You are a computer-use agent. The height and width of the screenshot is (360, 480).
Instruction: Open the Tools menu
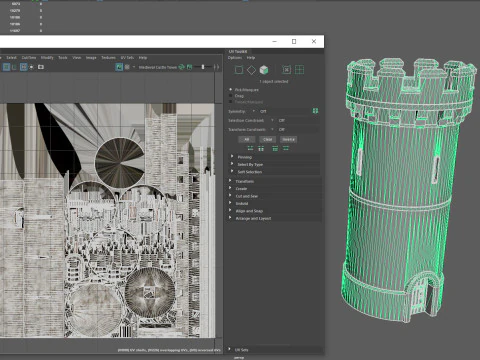tap(63, 58)
